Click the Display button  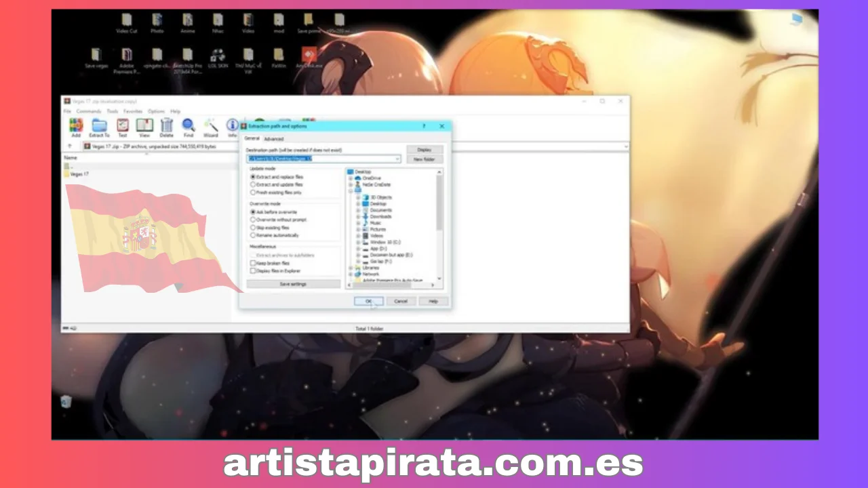click(425, 149)
